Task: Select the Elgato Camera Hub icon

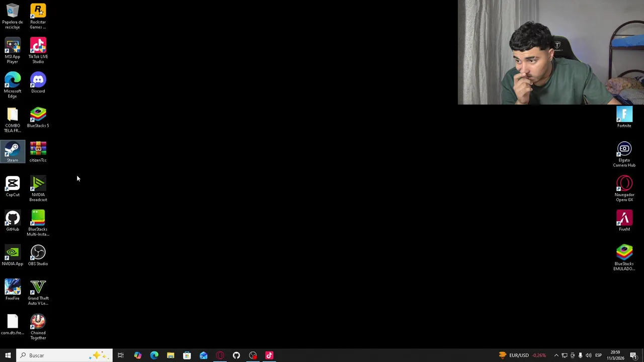Action: point(624,155)
